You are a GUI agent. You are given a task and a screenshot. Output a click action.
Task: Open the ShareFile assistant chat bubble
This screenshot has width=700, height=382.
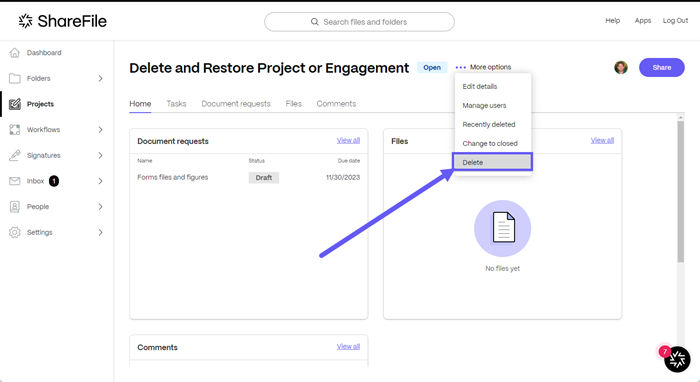pos(677,359)
